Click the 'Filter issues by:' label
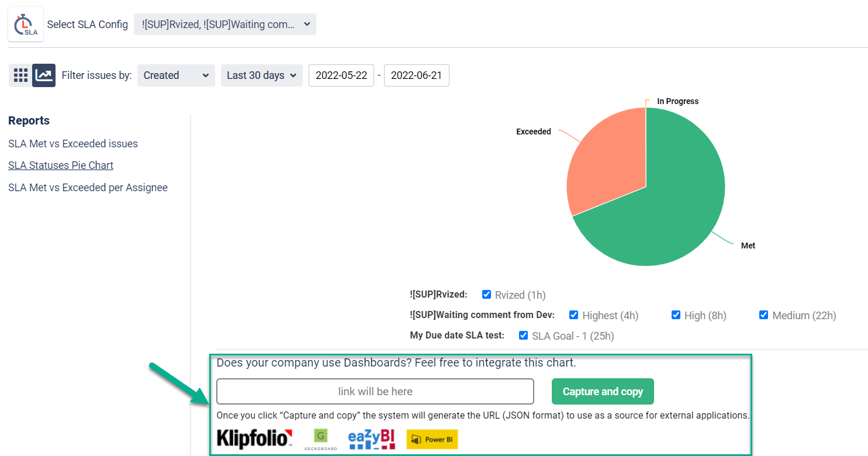This screenshot has height=456, width=868. 97,75
